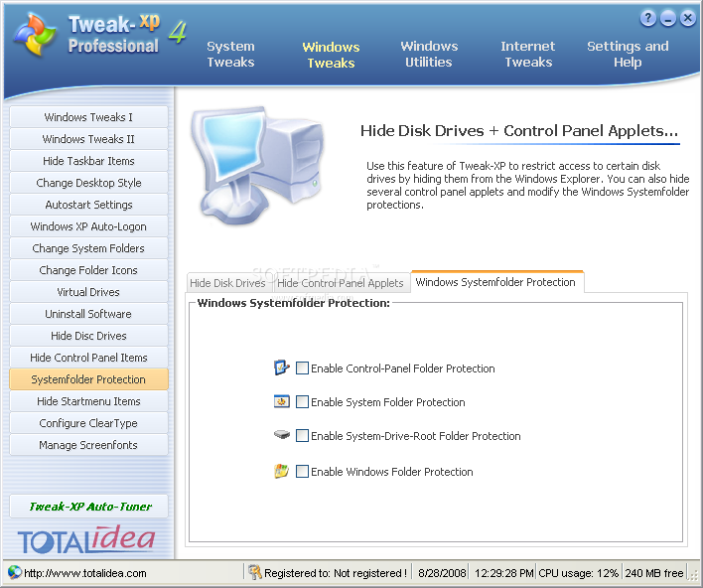Check Enable Windows Folder Protection
The image size is (703, 588).
[x=302, y=472]
